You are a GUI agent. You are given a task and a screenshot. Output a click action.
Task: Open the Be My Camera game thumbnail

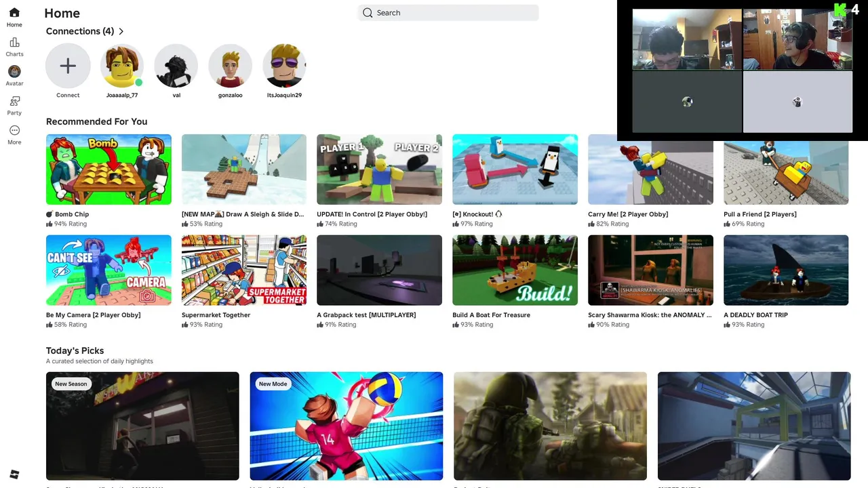[x=108, y=270]
